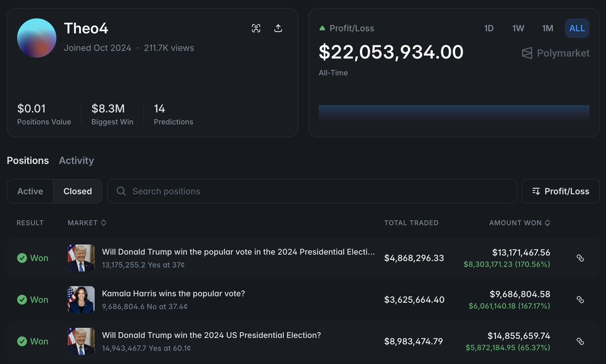Click the '211.7K views' text
The width and height of the screenshot is (606, 364).
(169, 48)
